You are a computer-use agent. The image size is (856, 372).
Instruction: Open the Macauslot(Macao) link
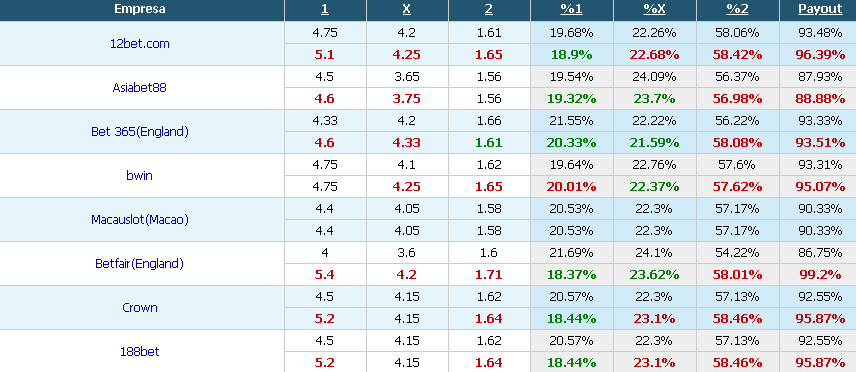click(x=140, y=220)
